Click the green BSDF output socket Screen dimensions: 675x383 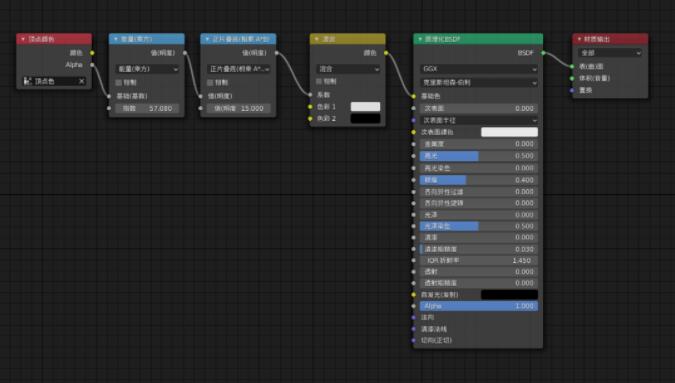coord(543,53)
